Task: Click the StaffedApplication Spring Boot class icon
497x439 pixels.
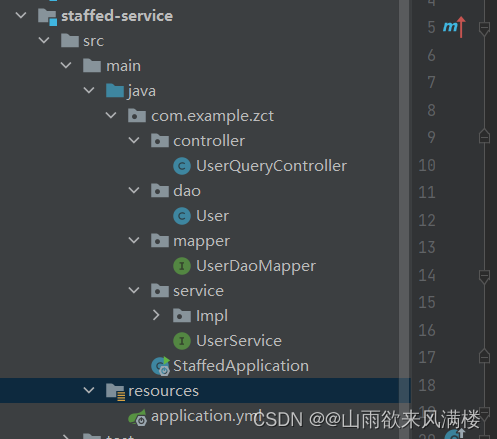Action: (161, 366)
